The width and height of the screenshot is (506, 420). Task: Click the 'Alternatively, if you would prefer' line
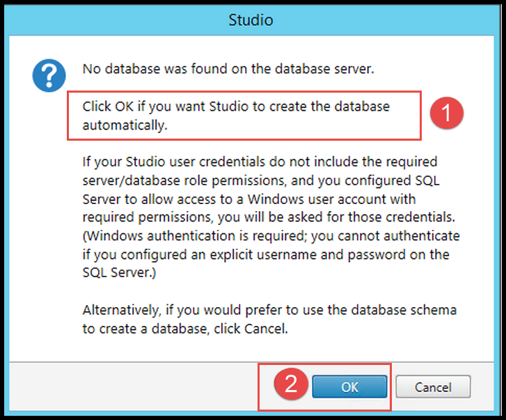(x=269, y=310)
